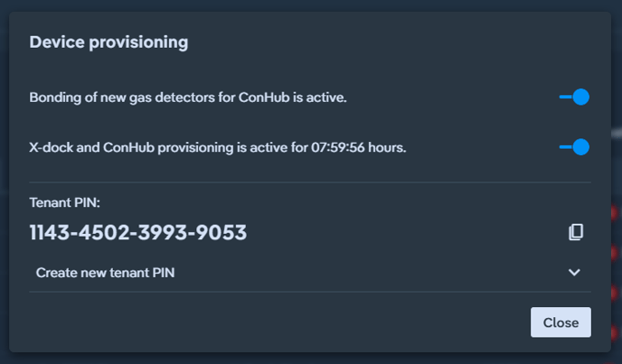Disable bonding of new gas detectors switch
The width and height of the screenshot is (622, 364).
(574, 98)
